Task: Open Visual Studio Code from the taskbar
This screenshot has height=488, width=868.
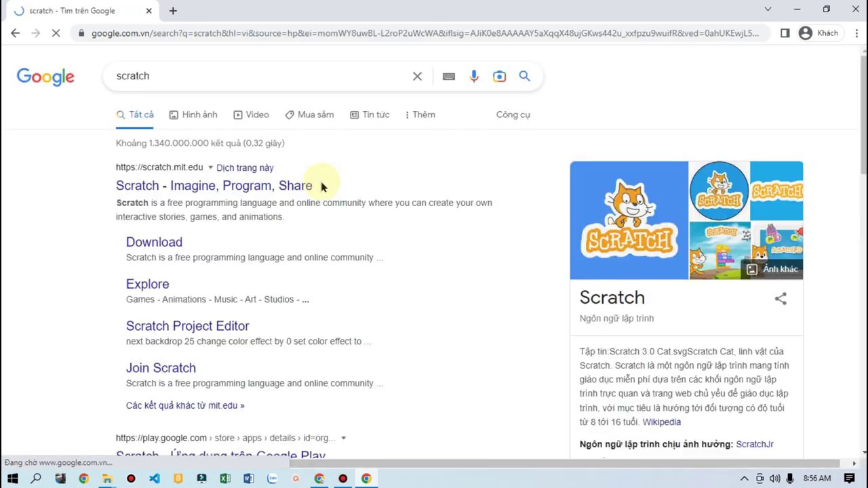Action: click(x=154, y=479)
